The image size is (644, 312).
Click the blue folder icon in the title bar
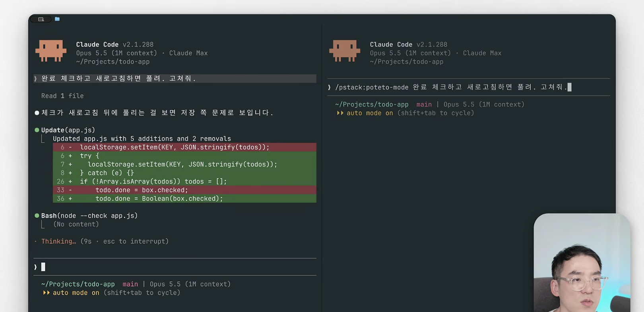[x=57, y=19]
